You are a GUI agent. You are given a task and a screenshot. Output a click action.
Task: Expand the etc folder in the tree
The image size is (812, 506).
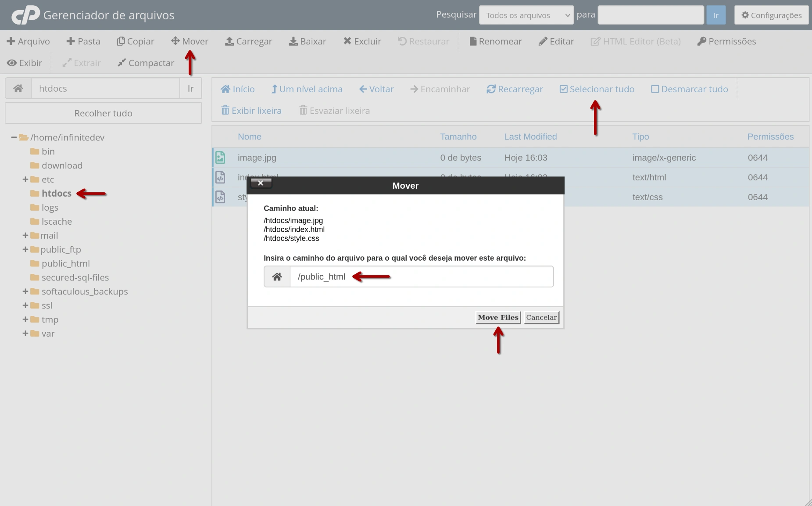(25, 179)
